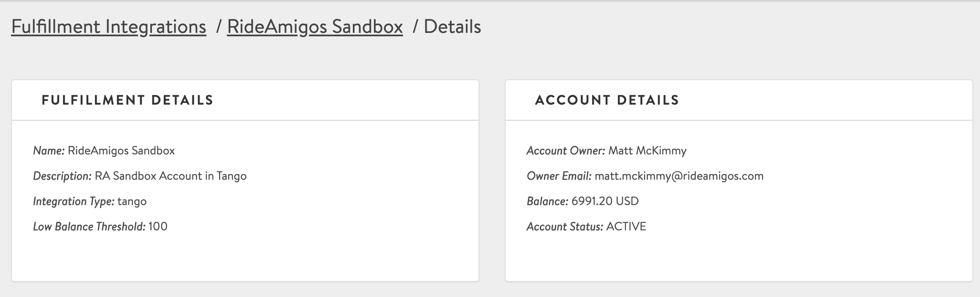The height and width of the screenshot is (297, 980).
Task: Click the matt.mckimmy@rideamigos.com email address
Action: (679, 176)
